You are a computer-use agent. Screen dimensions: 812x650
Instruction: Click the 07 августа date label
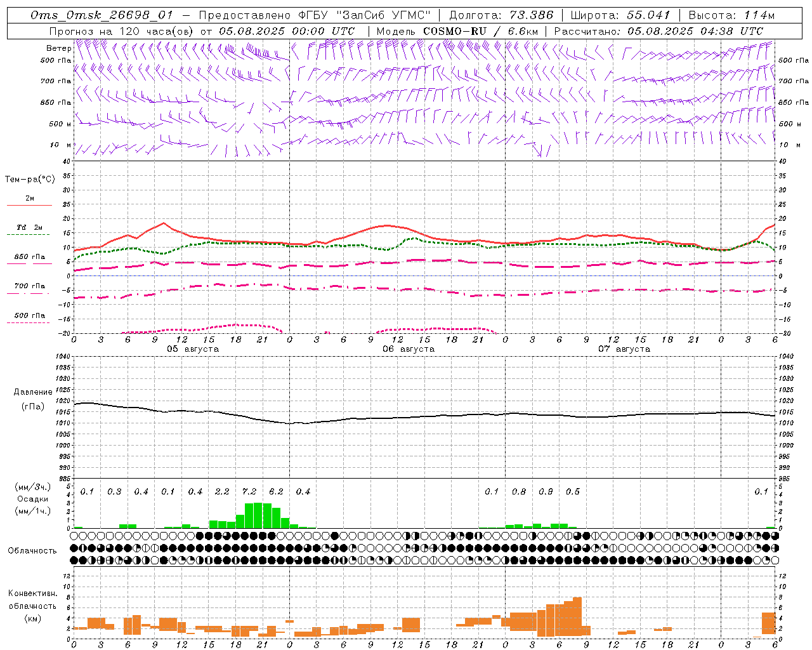[624, 349]
